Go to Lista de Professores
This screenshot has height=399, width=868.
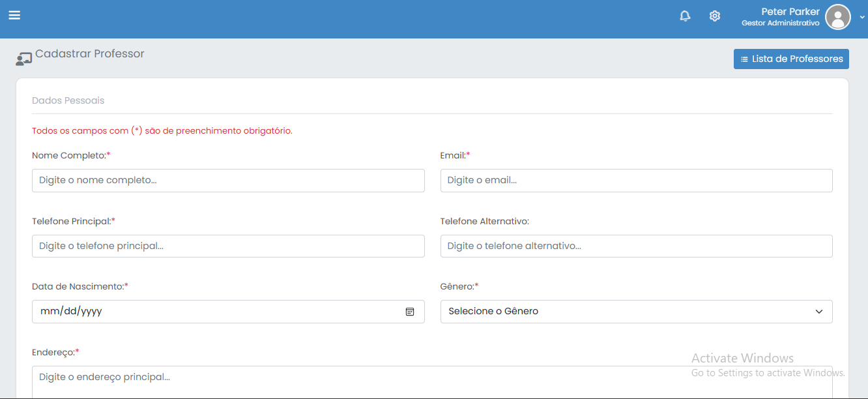pyautogui.click(x=791, y=59)
